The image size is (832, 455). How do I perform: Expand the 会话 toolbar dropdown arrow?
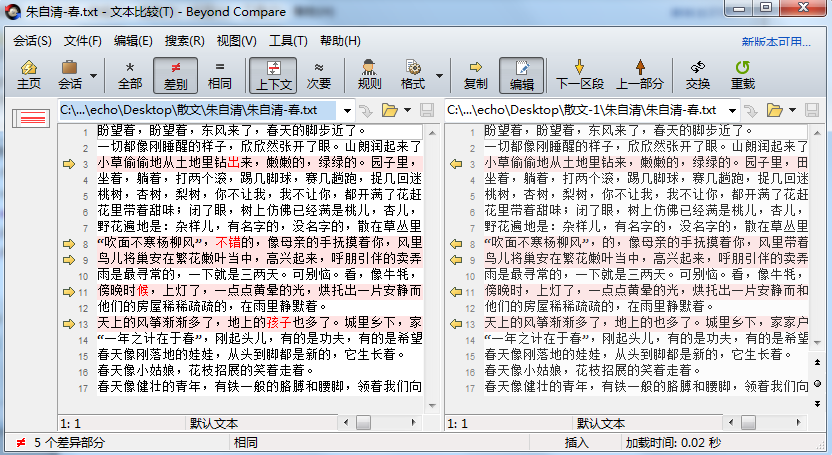pyautogui.click(x=95, y=75)
